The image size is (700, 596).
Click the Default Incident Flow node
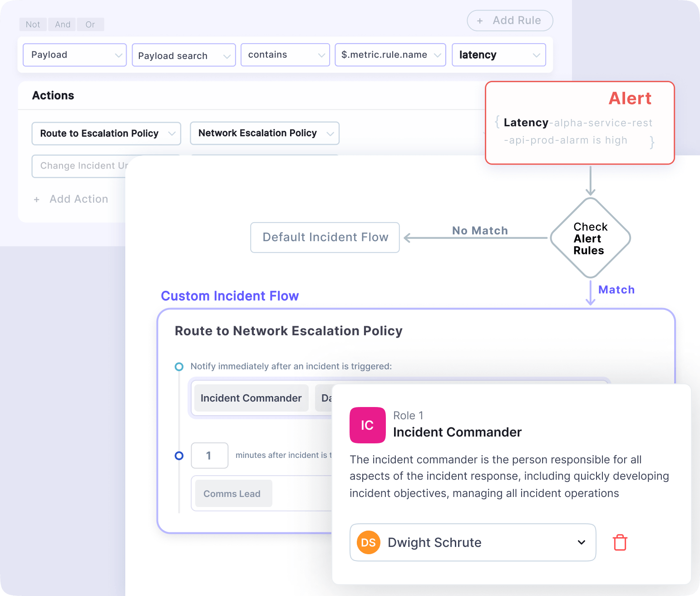click(x=325, y=237)
